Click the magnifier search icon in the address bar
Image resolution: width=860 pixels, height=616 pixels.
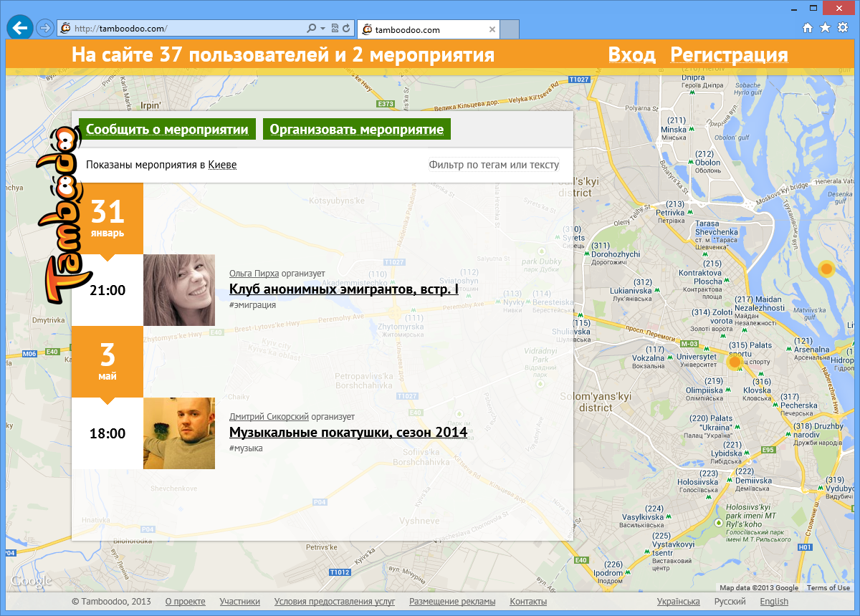(x=312, y=29)
